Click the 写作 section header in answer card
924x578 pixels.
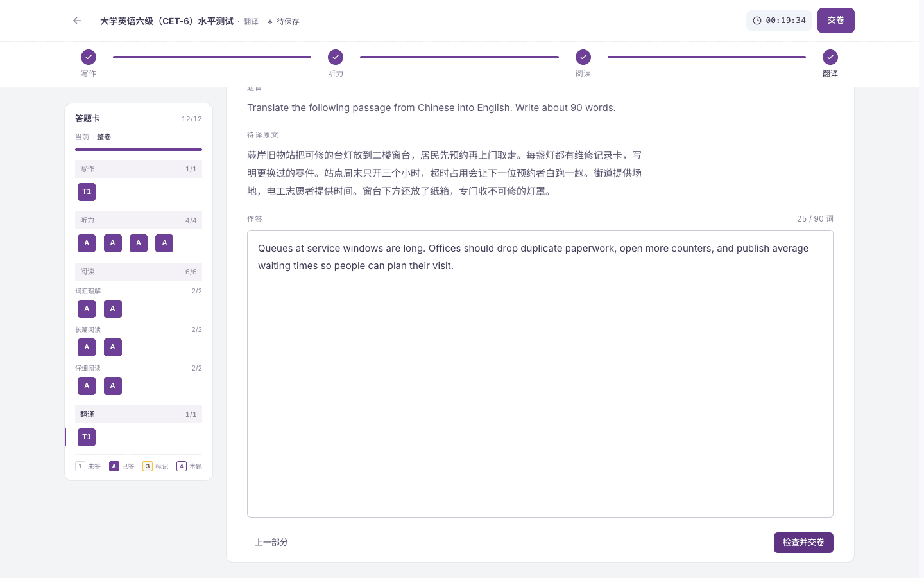click(x=139, y=169)
